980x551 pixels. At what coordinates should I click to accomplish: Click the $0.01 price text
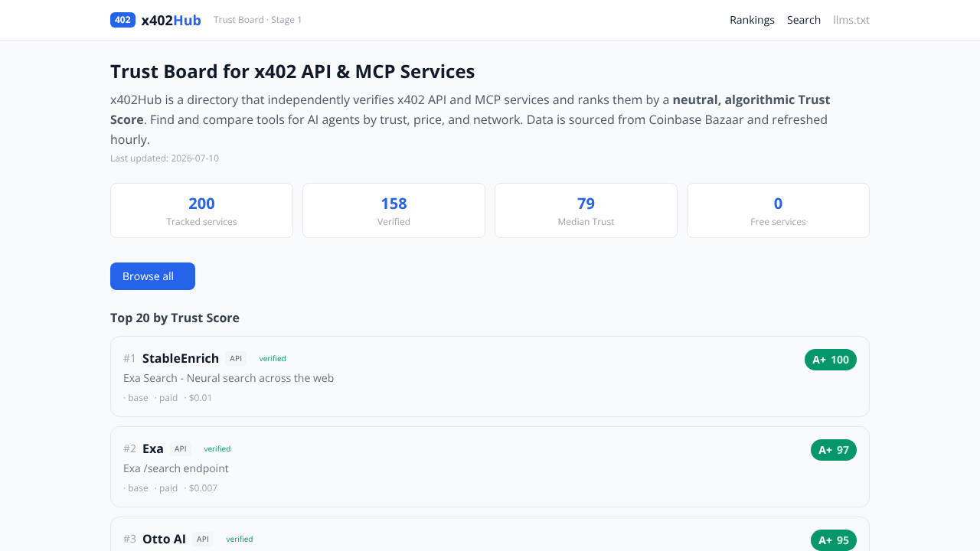[198, 398]
